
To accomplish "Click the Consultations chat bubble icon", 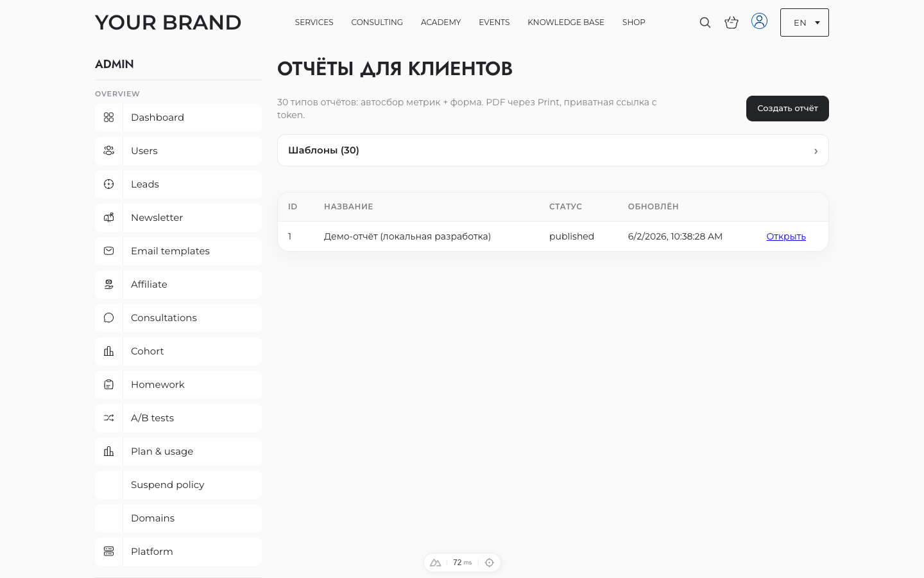I will [109, 318].
